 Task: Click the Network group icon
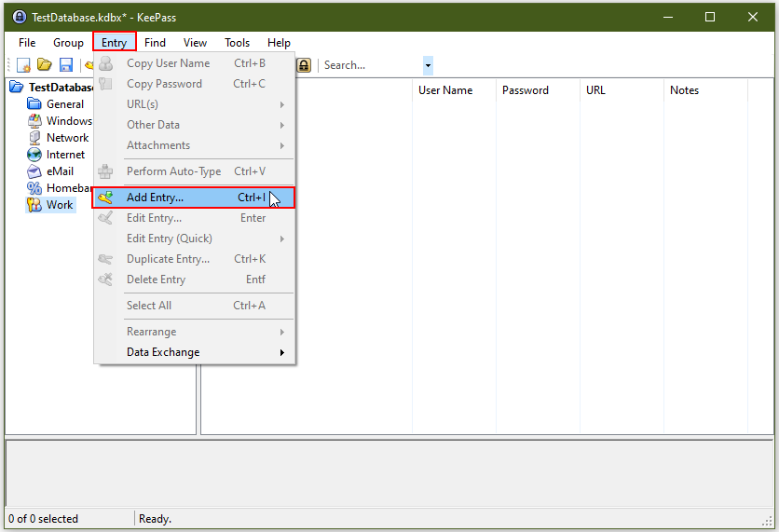click(34, 138)
